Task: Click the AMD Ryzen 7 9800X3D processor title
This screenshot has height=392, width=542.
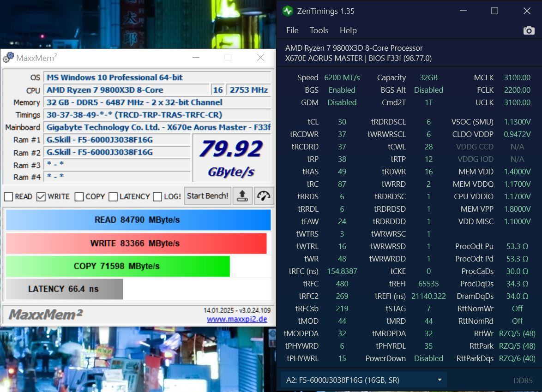Action: click(x=354, y=48)
